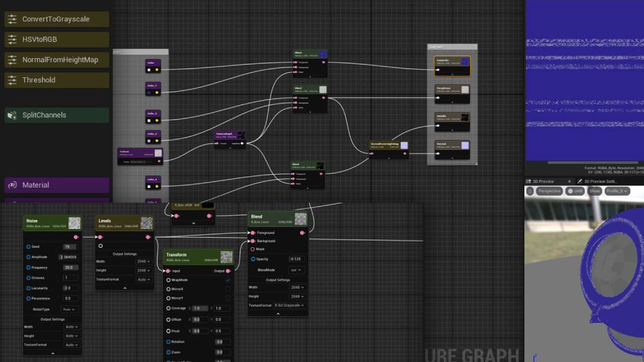644x362 pixels.
Task: Click the Blend Background input pin
Action: click(253, 241)
